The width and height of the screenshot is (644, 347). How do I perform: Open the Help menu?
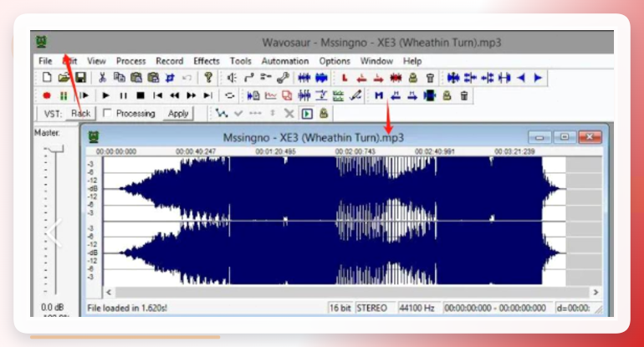click(x=412, y=61)
